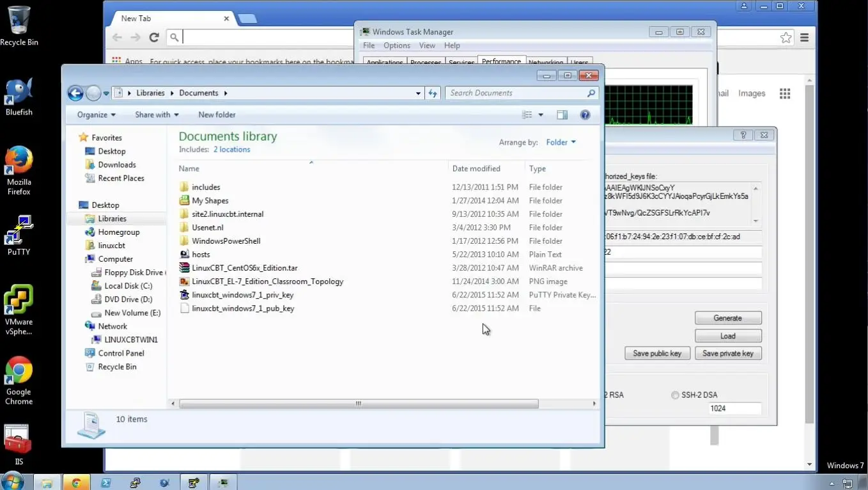Switch to the Performance tab in Task Manager

(x=501, y=61)
